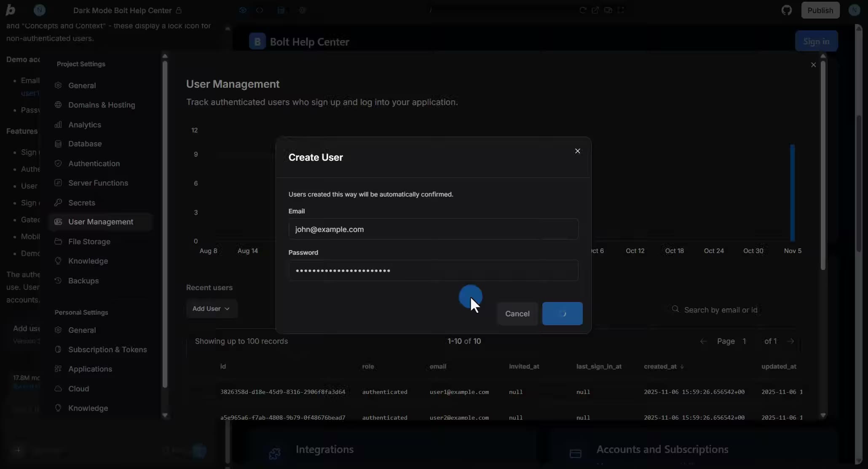Click the email column header
868x469 pixels.
(x=438, y=366)
